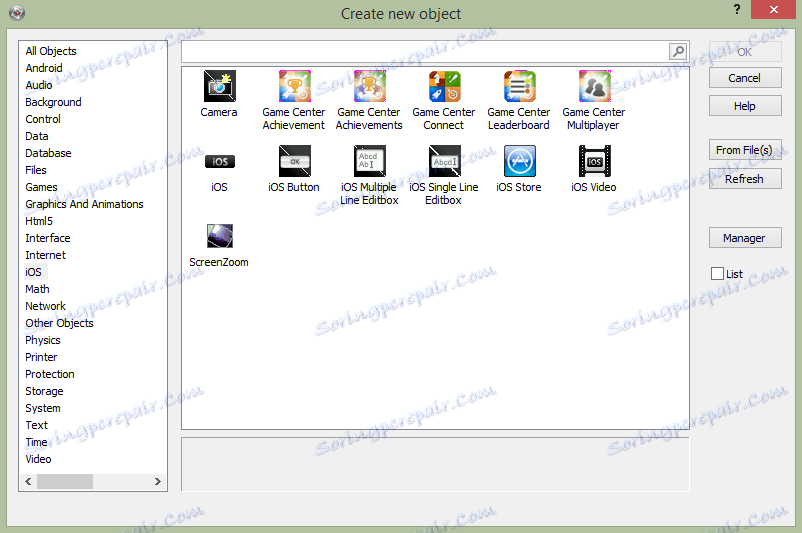
Task: Select the Protection category
Action: pyautogui.click(x=50, y=374)
